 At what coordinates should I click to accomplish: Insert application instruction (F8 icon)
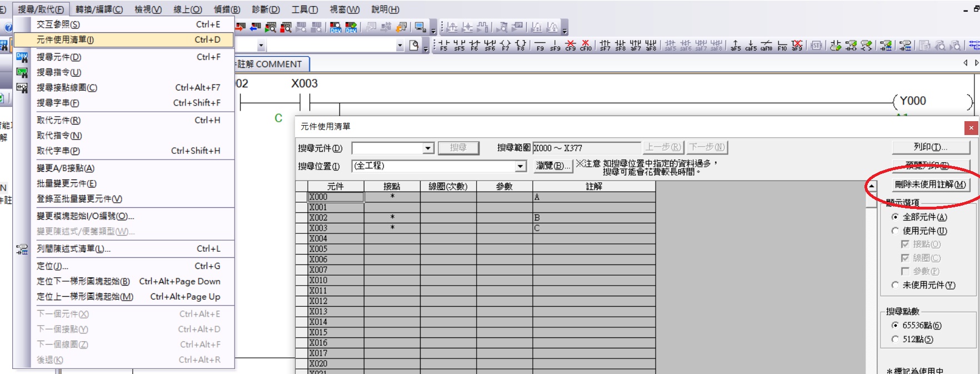click(x=521, y=45)
